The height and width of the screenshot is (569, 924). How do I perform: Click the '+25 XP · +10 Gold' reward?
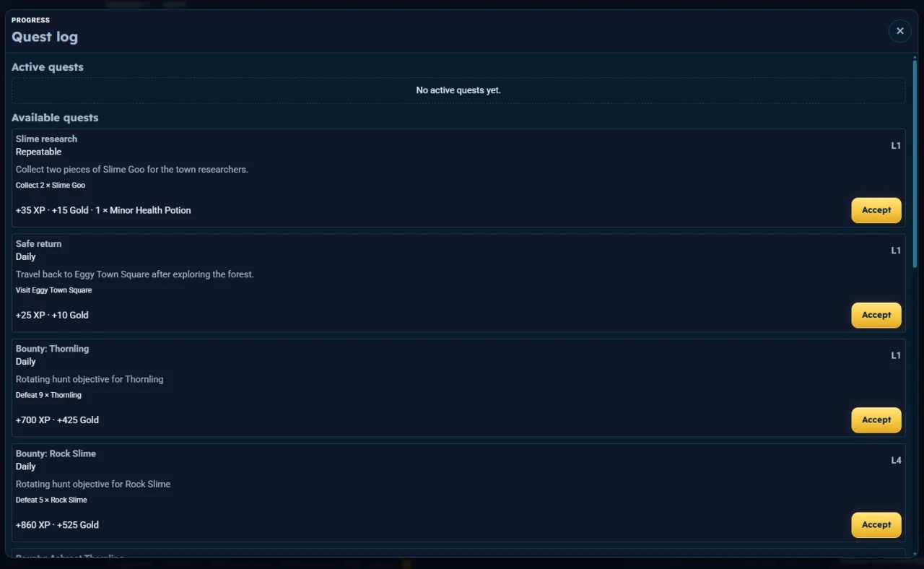52,315
